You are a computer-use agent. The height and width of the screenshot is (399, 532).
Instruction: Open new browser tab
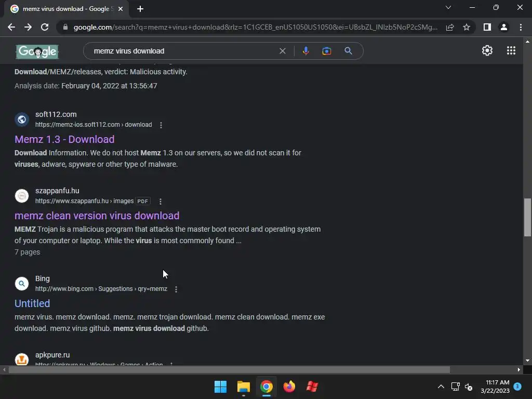click(x=140, y=9)
